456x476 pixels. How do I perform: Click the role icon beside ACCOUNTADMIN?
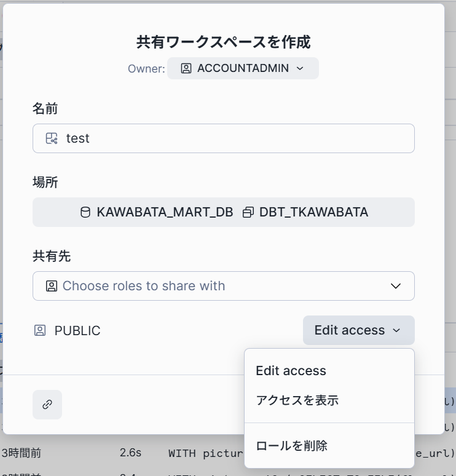click(x=186, y=68)
